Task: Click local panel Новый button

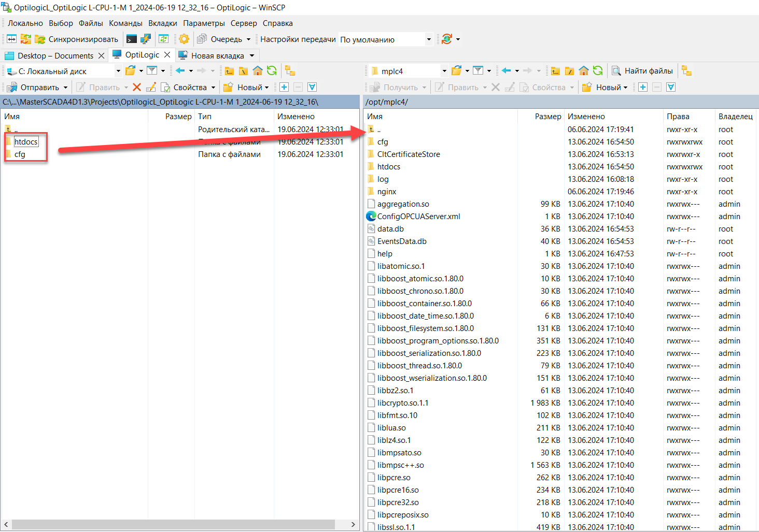Action: pyautogui.click(x=246, y=87)
